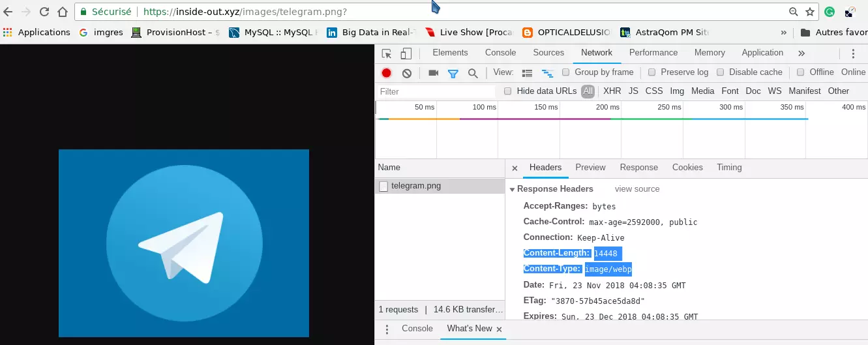Viewport: 868px width, 345px height.
Task: Expand hidden bookmarks chevron
Action: point(783,32)
